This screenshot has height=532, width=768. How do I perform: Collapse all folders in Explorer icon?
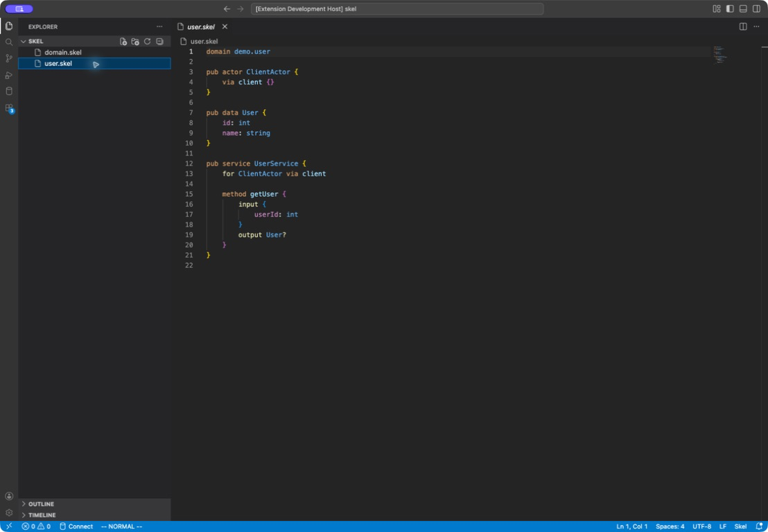(159, 42)
